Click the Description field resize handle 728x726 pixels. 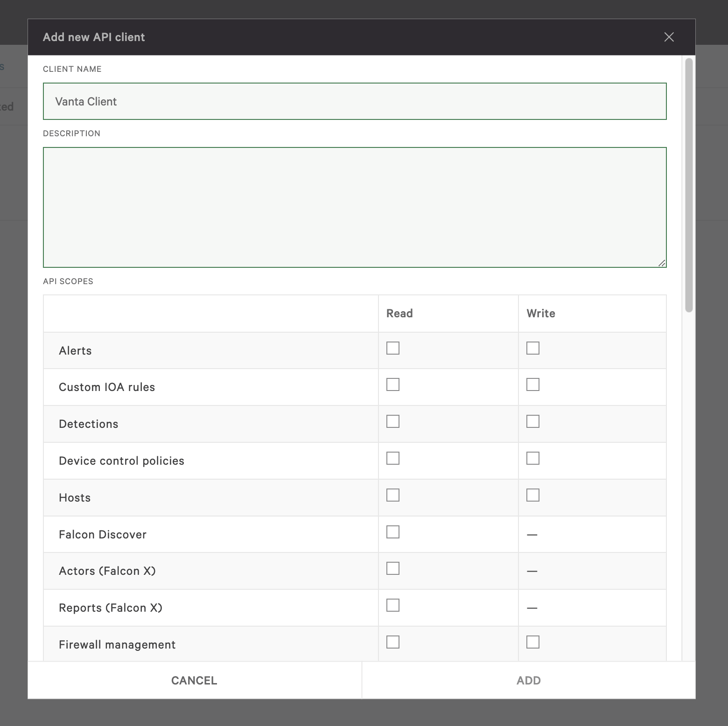pyautogui.click(x=662, y=263)
